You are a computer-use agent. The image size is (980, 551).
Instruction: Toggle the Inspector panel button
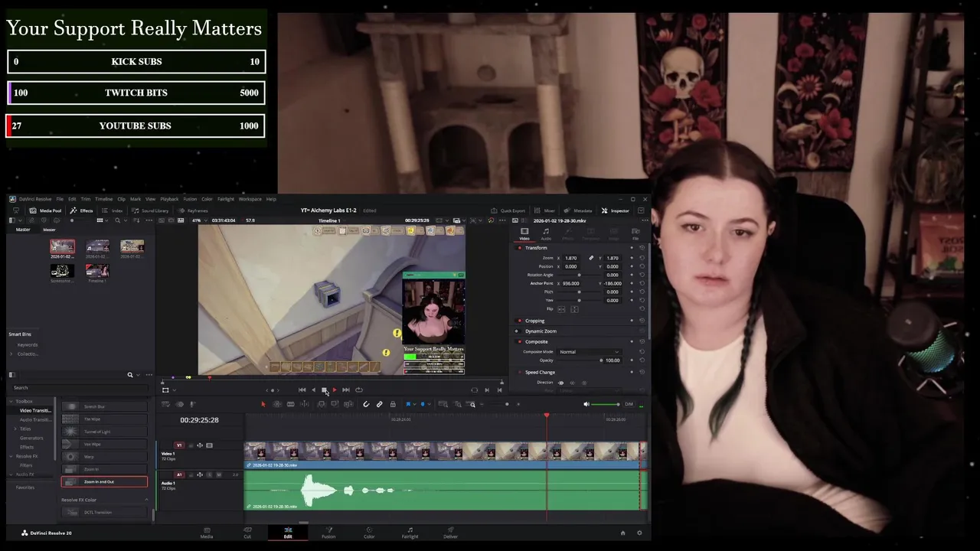coord(616,211)
